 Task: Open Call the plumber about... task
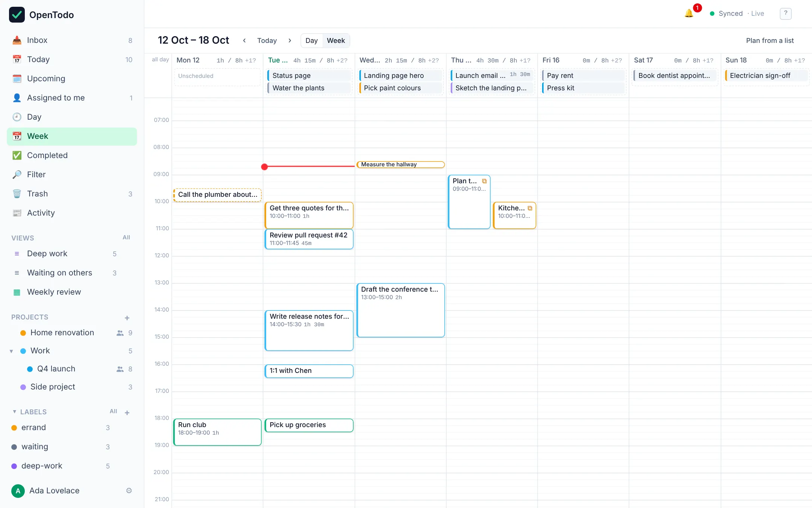pyautogui.click(x=217, y=195)
